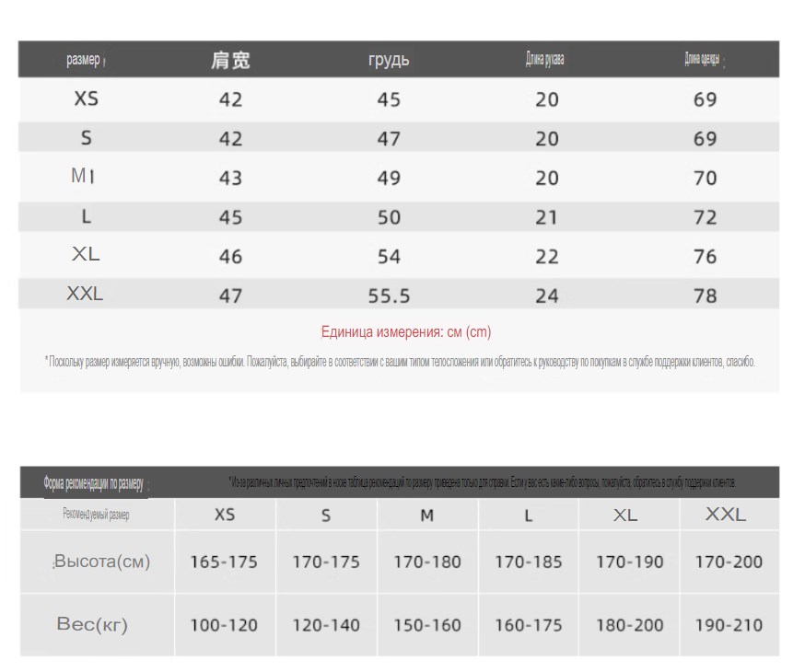Screen dimensions: 805x672
Task: Select the 78 garment length cell
Action: click(705, 296)
